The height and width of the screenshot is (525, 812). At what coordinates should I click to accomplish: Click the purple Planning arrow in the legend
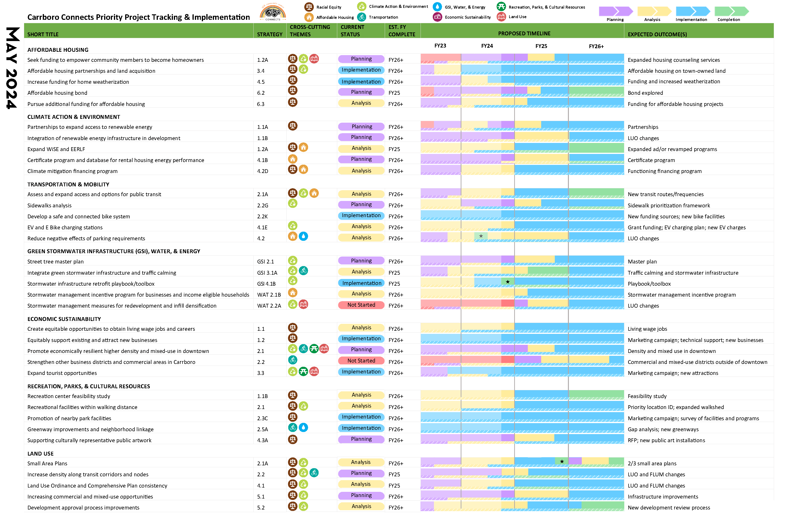pyautogui.click(x=615, y=11)
